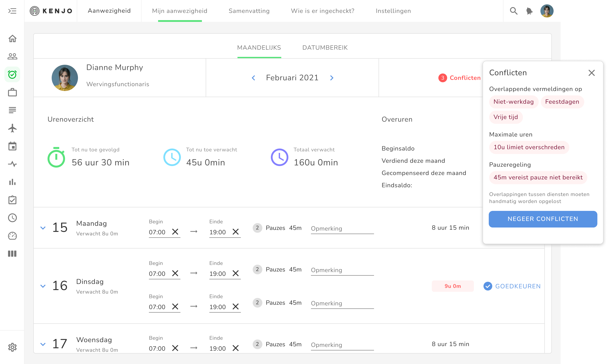
Task: Switch to the Datumbereik tab
Action: [x=325, y=48]
